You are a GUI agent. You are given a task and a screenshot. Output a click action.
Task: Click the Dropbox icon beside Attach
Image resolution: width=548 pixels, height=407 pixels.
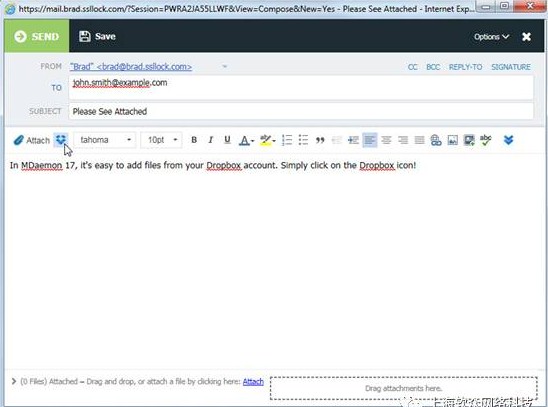[x=61, y=140]
